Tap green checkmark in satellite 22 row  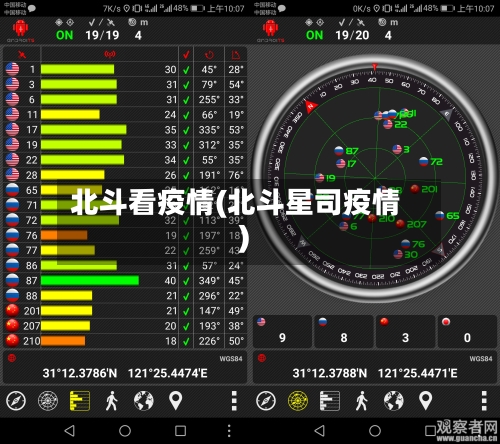pos(186,160)
